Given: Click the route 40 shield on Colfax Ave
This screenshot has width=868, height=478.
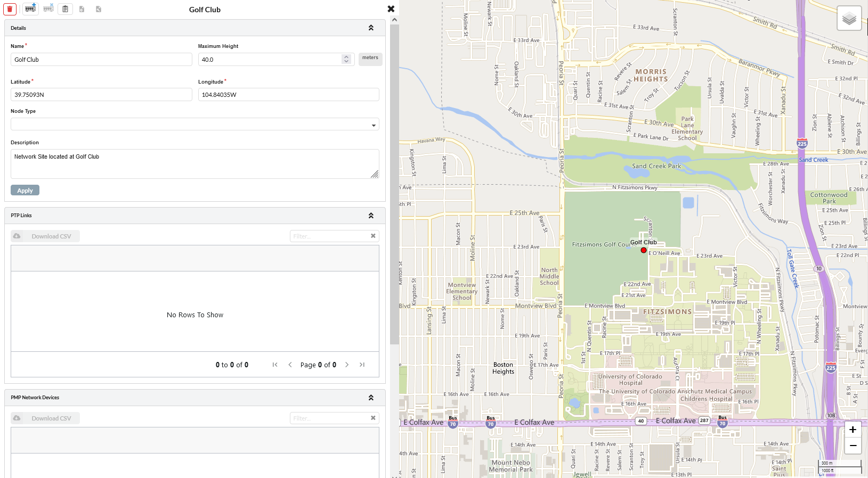Looking at the screenshot, I should pos(641,421).
